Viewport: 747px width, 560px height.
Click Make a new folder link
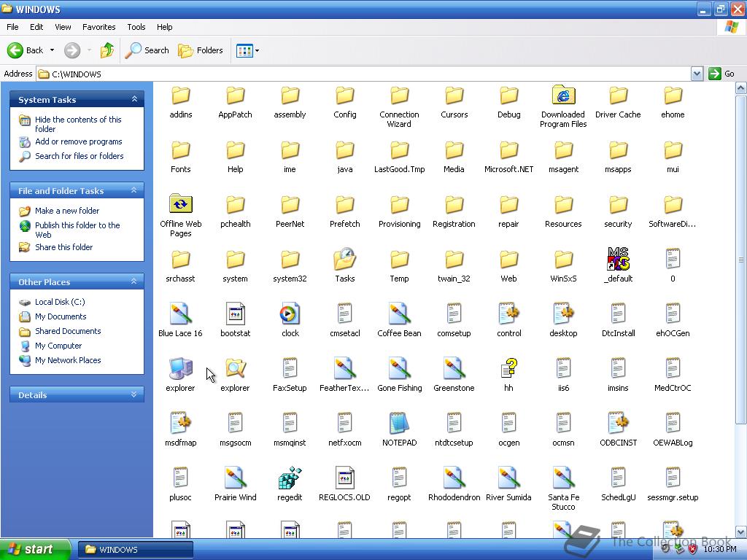point(67,211)
